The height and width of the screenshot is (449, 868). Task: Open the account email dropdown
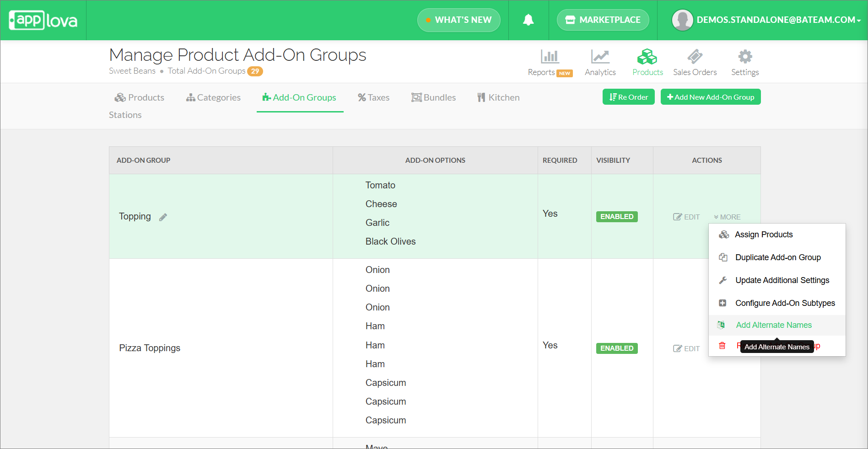click(x=779, y=20)
